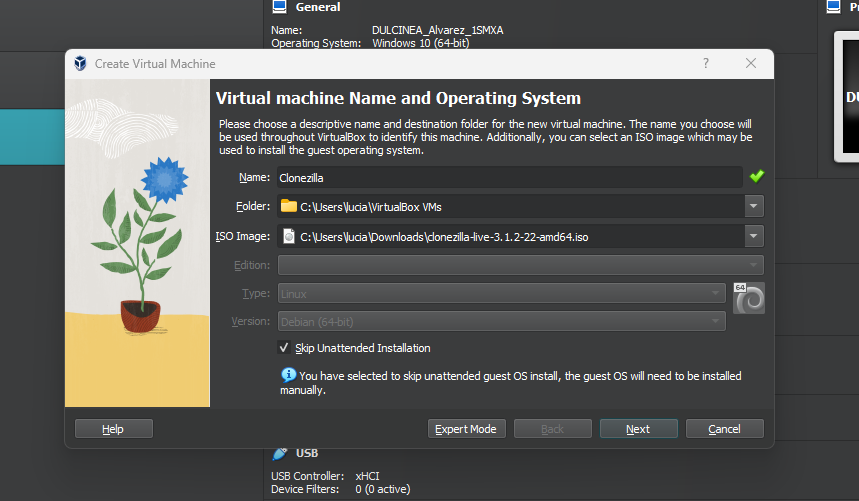Uncheck Skip Unattended Installation checkbox
The image size is (859, 501).
(285, 348)
